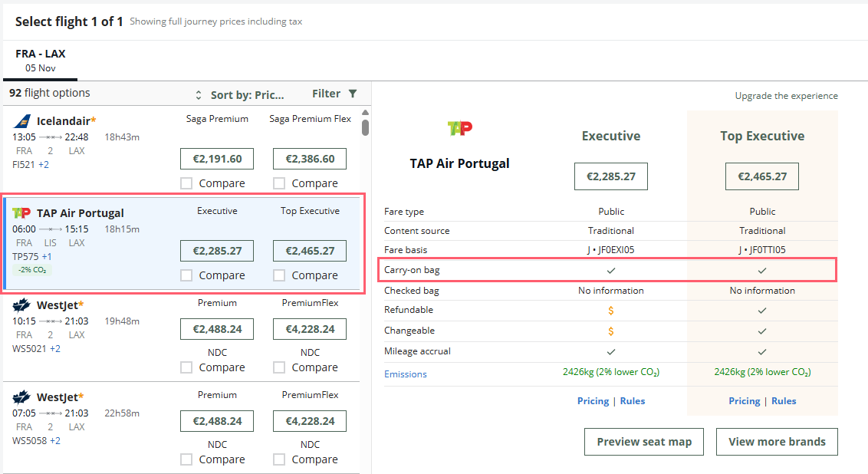
Task: Open Rules under the Executive column
Action: click(632, 400)
